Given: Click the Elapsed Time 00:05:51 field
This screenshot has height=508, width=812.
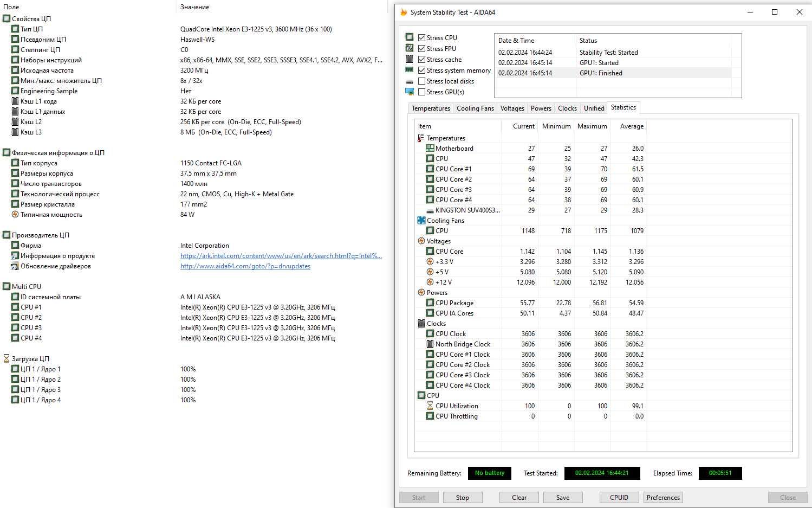Looking at the screenshot, I should (720, 473).
